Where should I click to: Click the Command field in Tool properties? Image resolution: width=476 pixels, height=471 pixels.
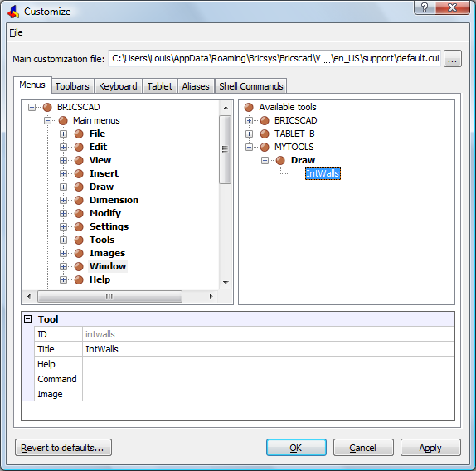(x=269, y=379)
